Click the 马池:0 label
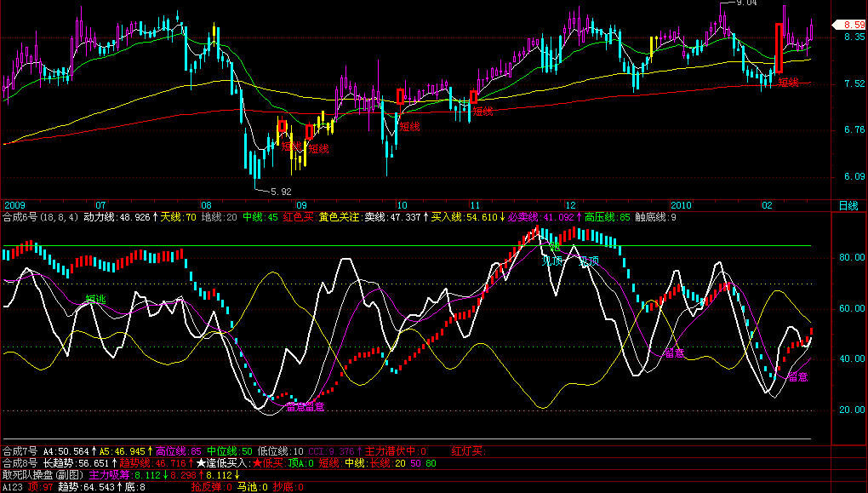Image resolution: width=868 pixels, height=493 pixels. (x=253, y=487)
